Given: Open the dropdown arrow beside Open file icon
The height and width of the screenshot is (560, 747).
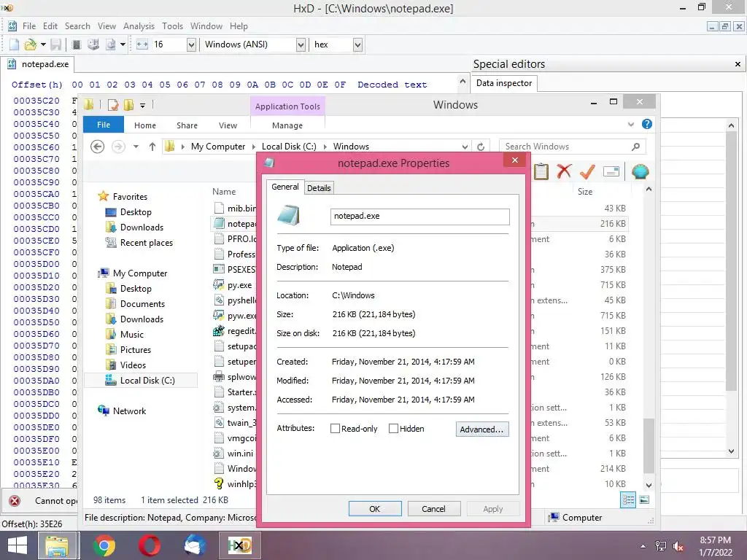Looking at the screenshot, I should [x=43, y=44].
